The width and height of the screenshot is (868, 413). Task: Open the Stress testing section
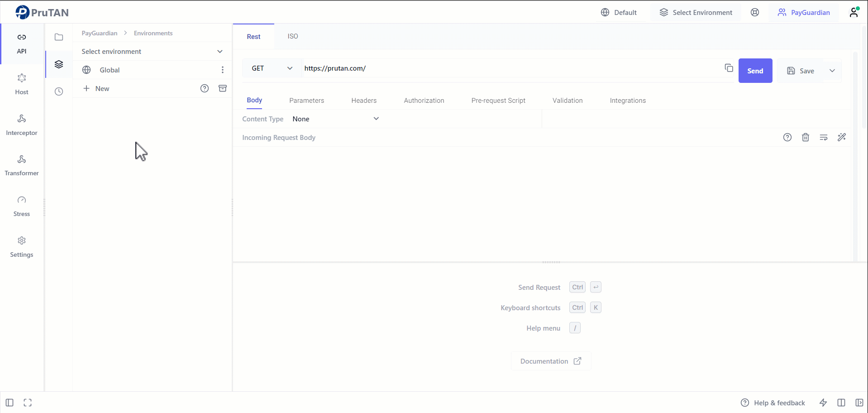[x=22, y=206]
